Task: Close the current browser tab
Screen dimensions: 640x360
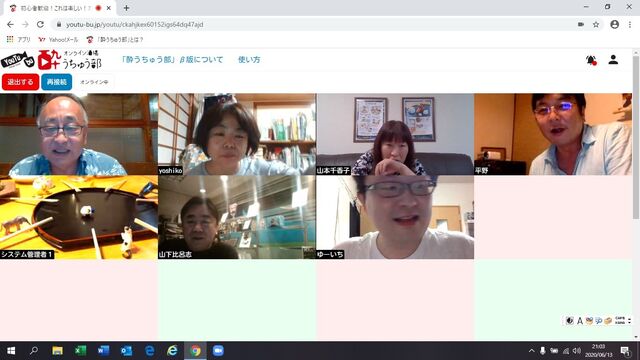Action: pyautogui.click(x=109, y=8)
